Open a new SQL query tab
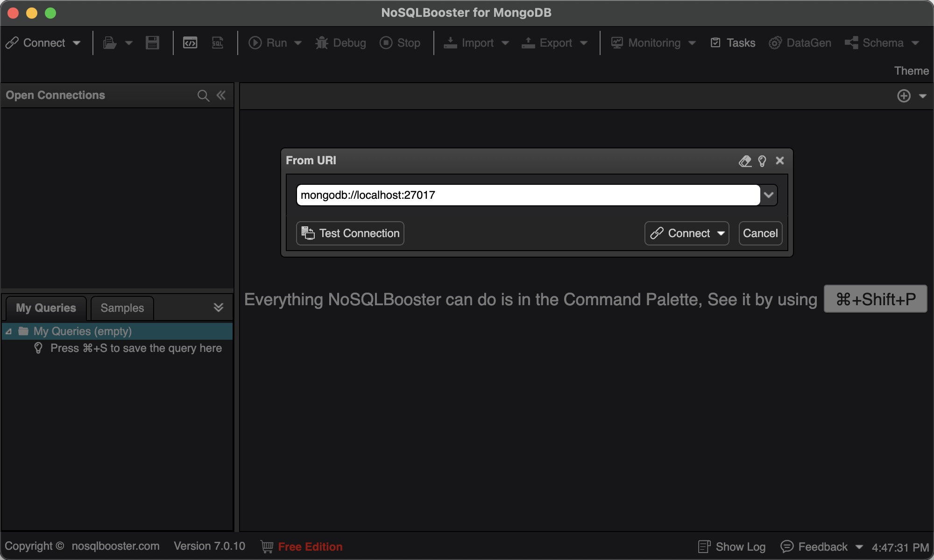 tap(217, 42)
